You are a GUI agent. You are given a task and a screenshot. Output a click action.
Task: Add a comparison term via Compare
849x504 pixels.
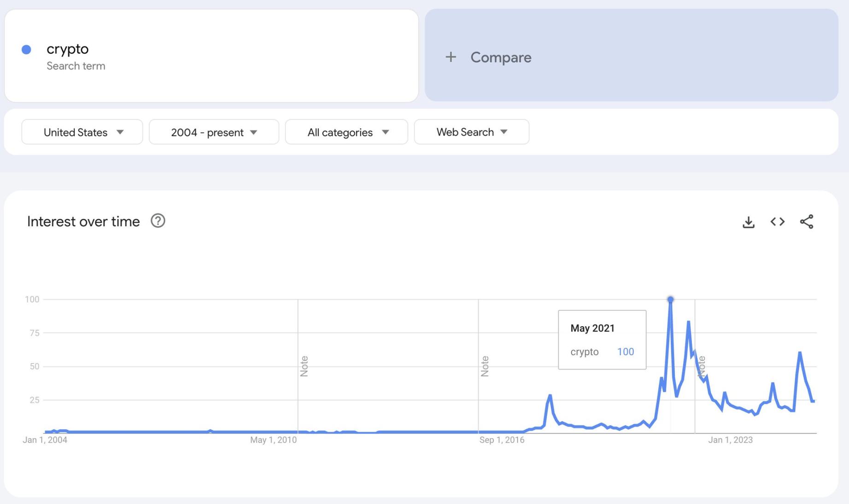(500, 57)
